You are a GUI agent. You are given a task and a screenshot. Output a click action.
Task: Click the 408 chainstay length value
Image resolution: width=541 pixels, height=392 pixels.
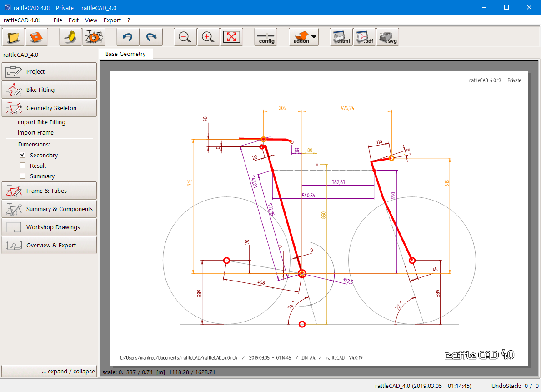261,282
